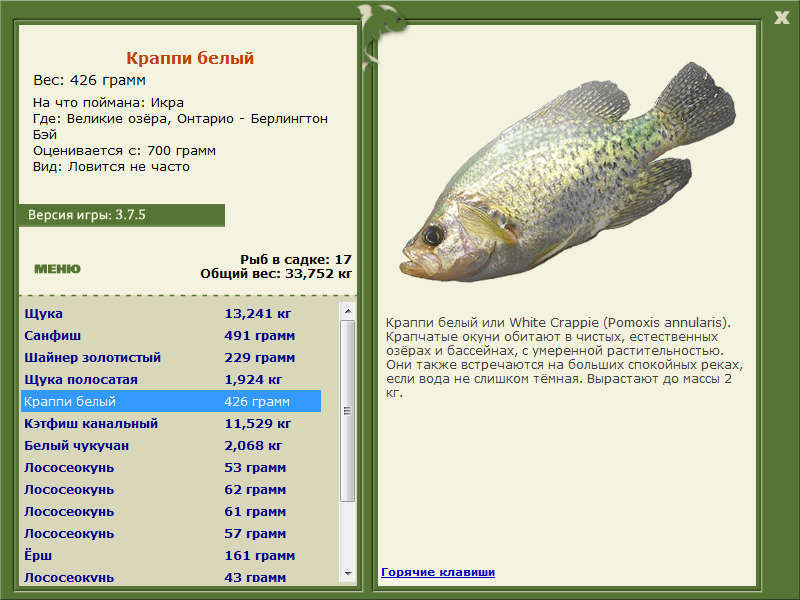Click the На что поймана: Икра line
800x600 pixels.
(x=108, y=103)
